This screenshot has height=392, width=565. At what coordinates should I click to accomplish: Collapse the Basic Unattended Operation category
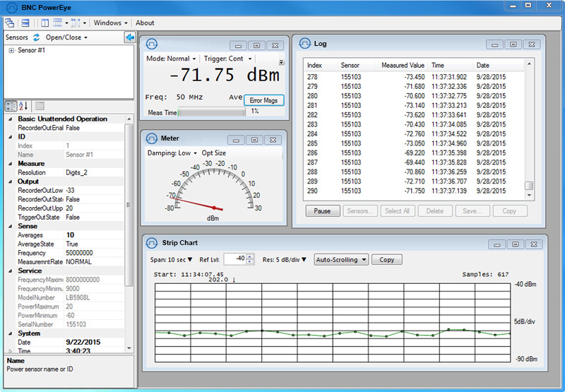10,119
